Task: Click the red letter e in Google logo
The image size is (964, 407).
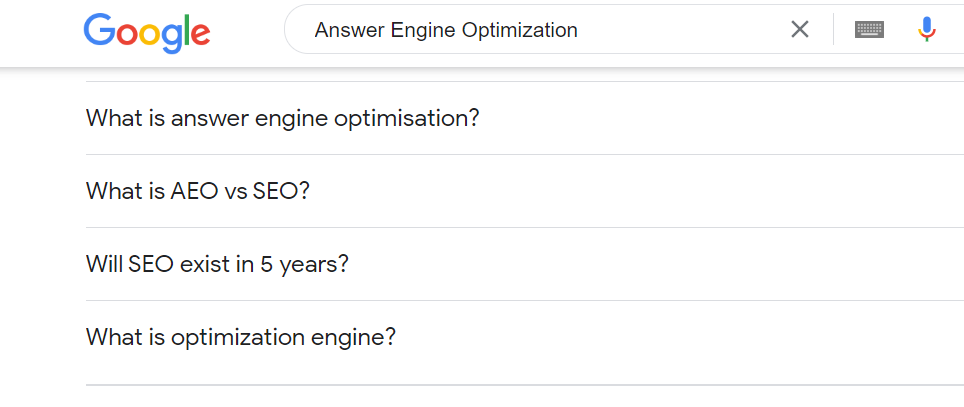Action: coord(201,36)
